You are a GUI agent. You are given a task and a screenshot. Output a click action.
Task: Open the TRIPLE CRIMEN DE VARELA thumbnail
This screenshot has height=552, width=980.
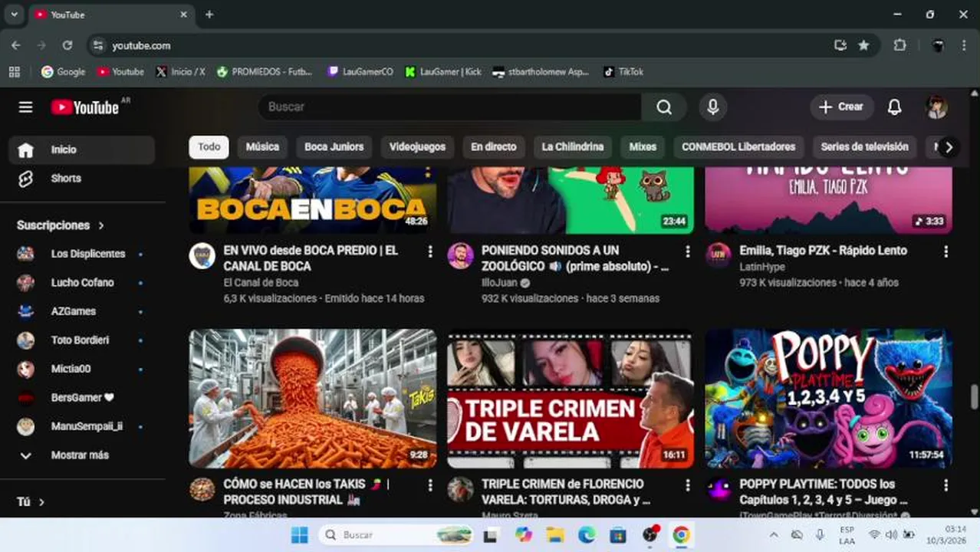571,399
